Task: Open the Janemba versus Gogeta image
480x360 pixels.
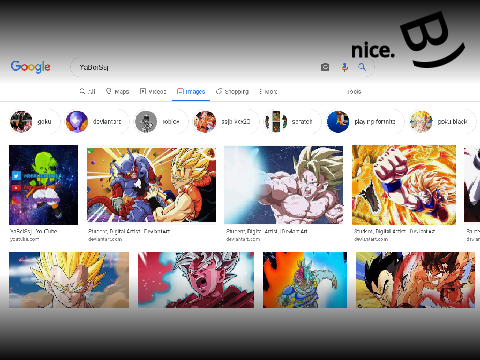Action: tap(151, 185)
